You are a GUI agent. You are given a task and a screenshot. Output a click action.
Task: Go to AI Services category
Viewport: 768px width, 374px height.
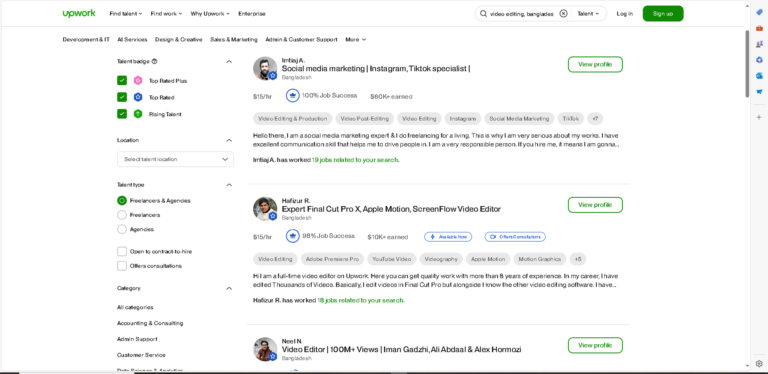132,40
